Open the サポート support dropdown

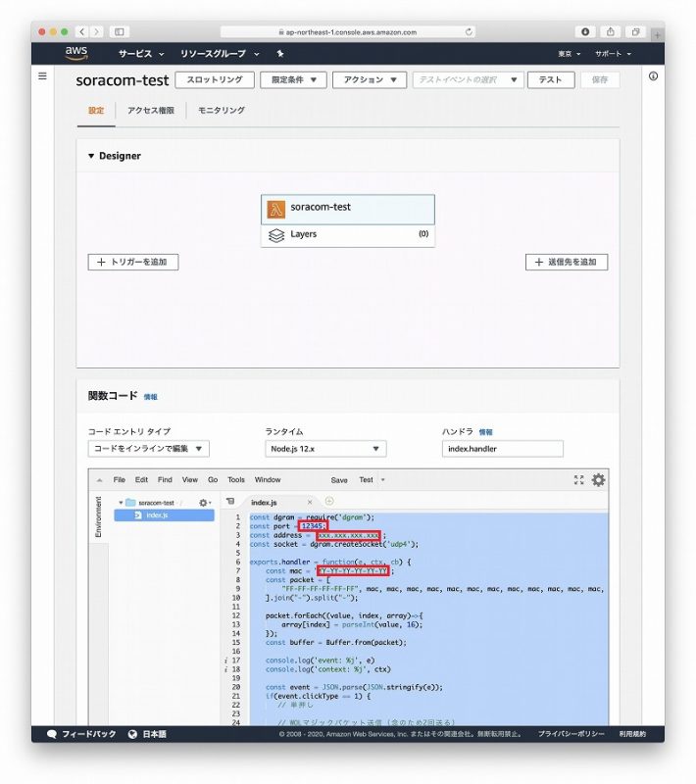pos(613,54)
